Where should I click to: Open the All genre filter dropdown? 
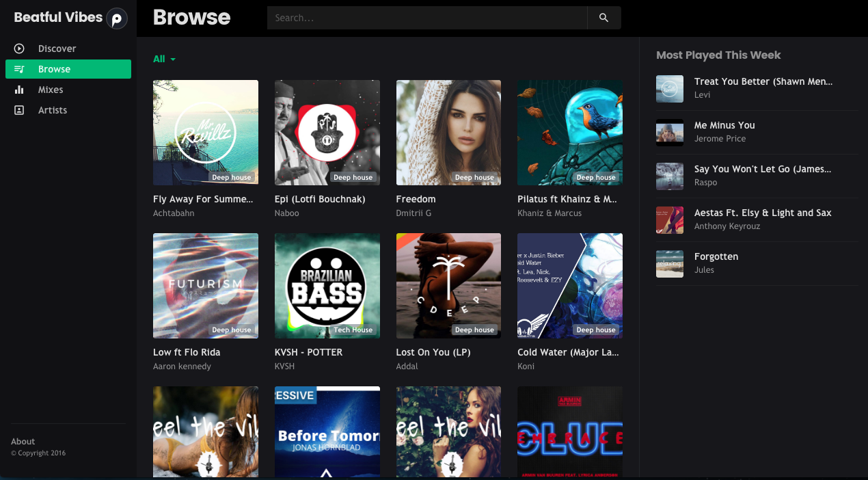point(164,59)
